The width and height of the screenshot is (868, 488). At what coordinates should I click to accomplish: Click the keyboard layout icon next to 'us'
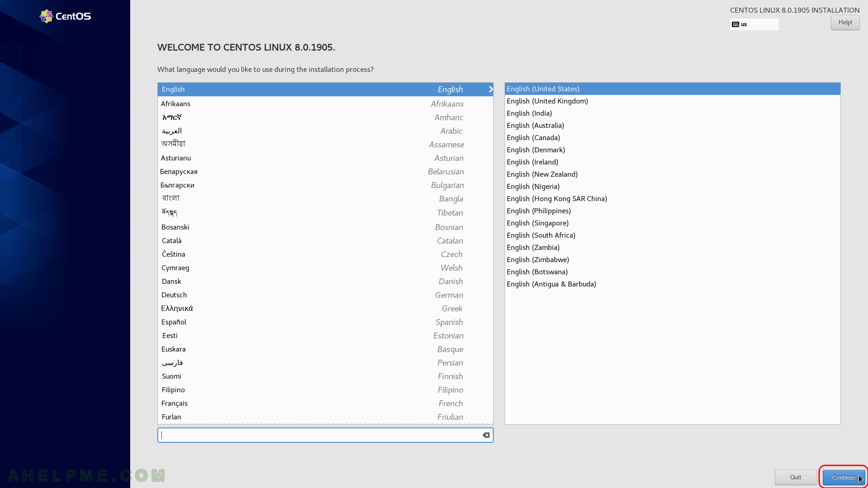[x=736, y=24]
